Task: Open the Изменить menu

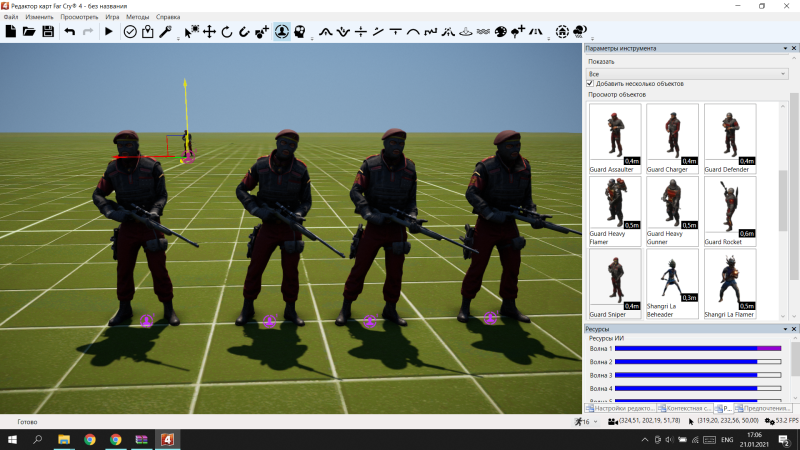Action: coord(39,17)
